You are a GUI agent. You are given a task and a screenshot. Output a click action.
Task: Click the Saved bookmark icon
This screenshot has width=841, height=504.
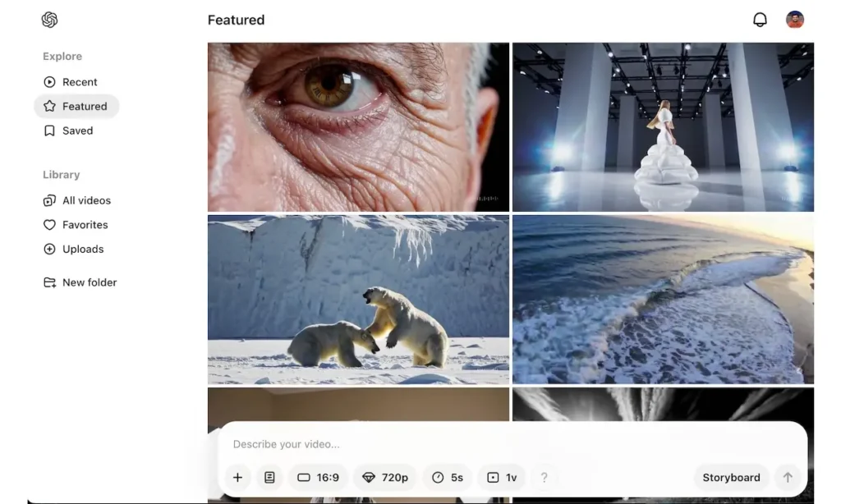[49, 130]
